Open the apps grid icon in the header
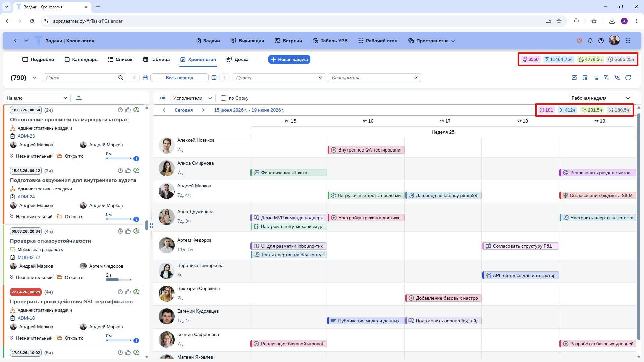Image resolution: width=644 pixels, height=362 pixels. pyautogui.click(x=628, y=41)
